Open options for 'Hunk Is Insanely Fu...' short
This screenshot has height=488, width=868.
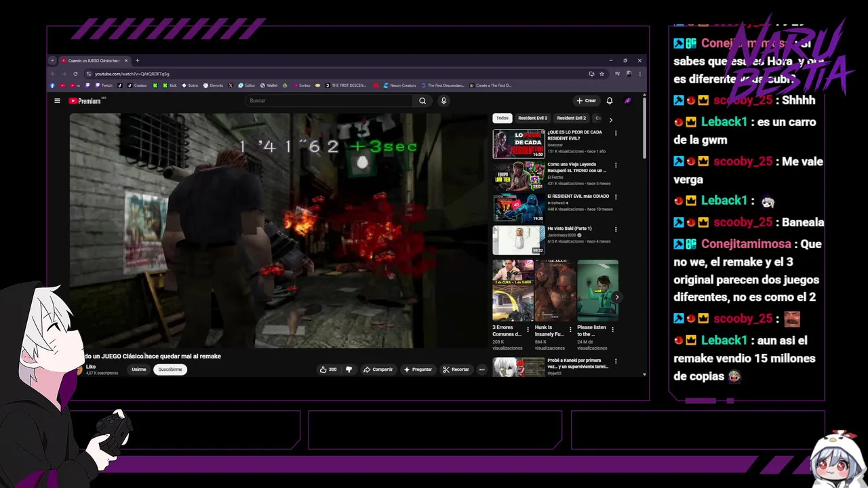(570, 329)
